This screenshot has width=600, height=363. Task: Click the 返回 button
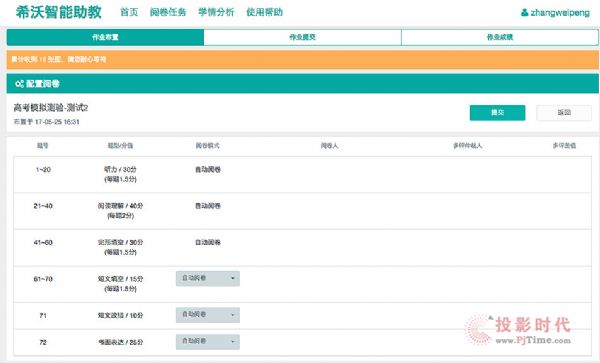click(564, 113)
